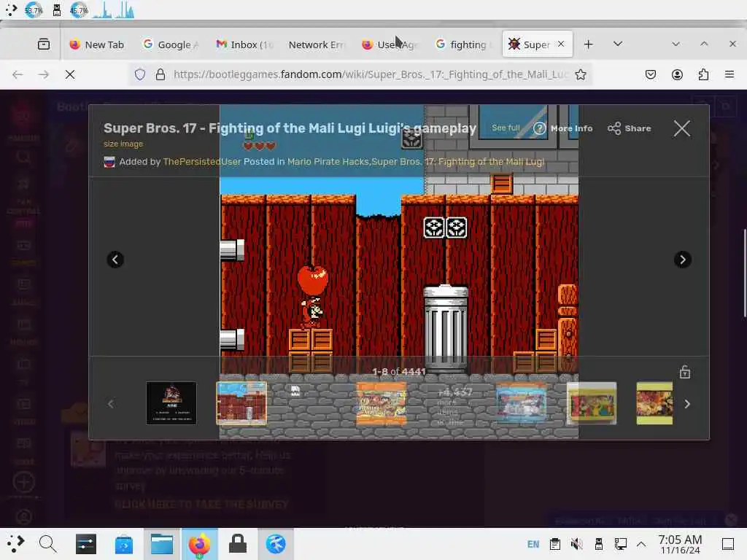The width and height of the screenshot is (747, 560).
Task: Open the clock showing 7:05 AM
Action: tap(680, 544)
